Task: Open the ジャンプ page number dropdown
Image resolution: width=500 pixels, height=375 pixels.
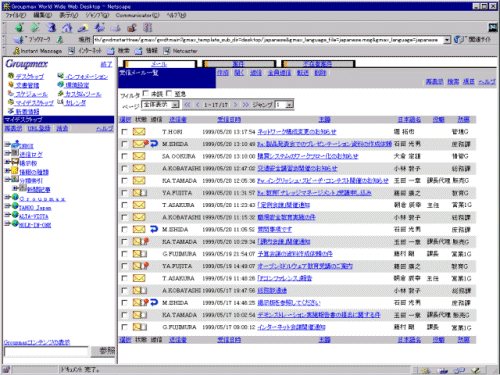Action: [284, 105]
